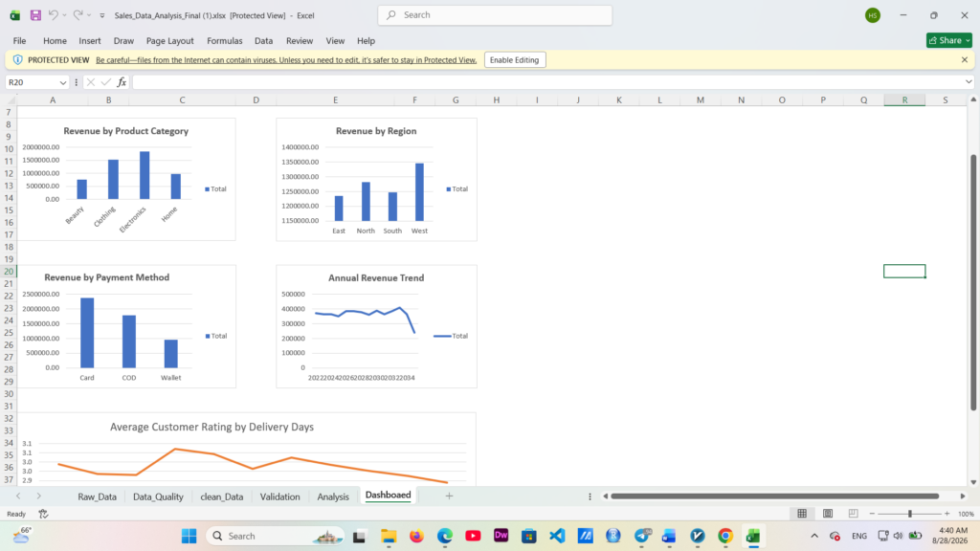Open the Draw ribbon tab
980x551 pixels.
[x=123, y=40]
